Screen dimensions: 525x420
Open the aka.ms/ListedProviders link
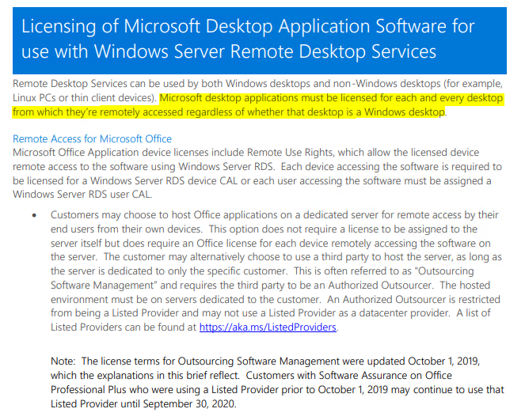(268, 327)
